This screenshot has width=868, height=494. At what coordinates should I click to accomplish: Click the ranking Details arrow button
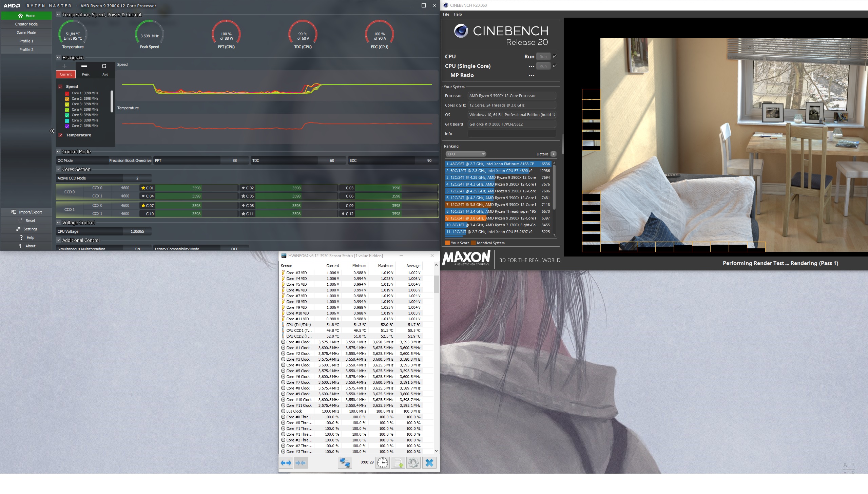[x=553, y=154]
